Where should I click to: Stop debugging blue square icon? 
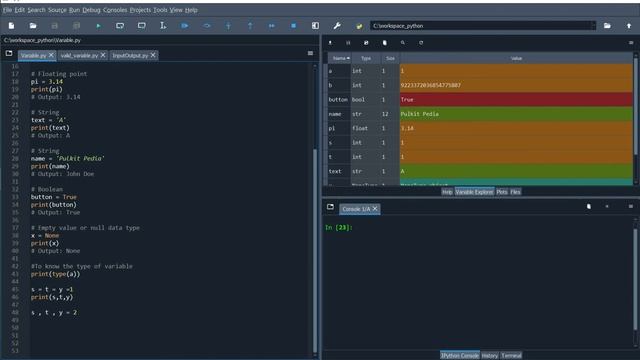click(x=293, y=26)
